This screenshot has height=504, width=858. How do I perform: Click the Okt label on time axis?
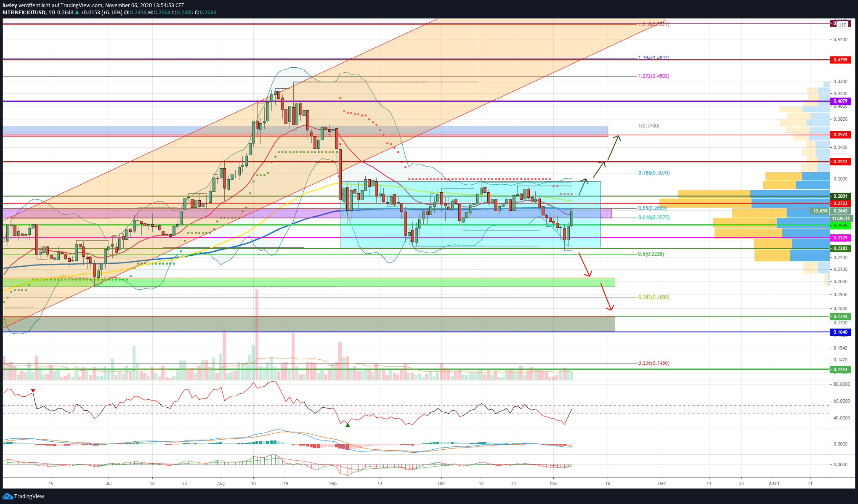pyautogui.click(x=441, y=483)
